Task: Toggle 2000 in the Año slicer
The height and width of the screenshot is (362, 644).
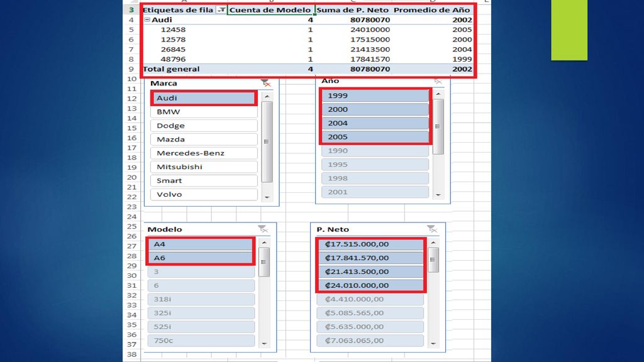Action: 375,109
